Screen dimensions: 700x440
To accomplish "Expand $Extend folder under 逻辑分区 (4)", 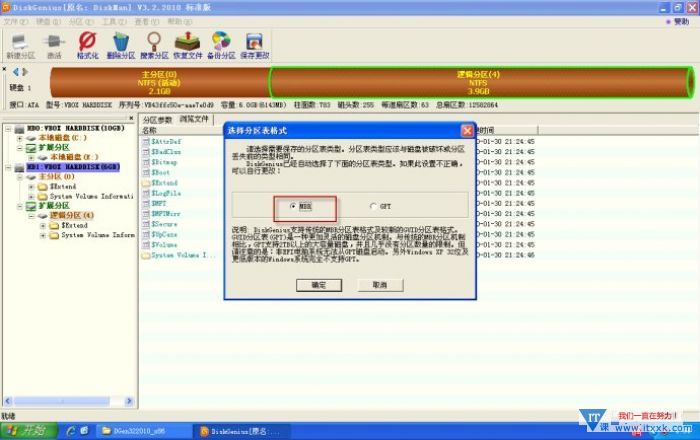I will 43,225.
